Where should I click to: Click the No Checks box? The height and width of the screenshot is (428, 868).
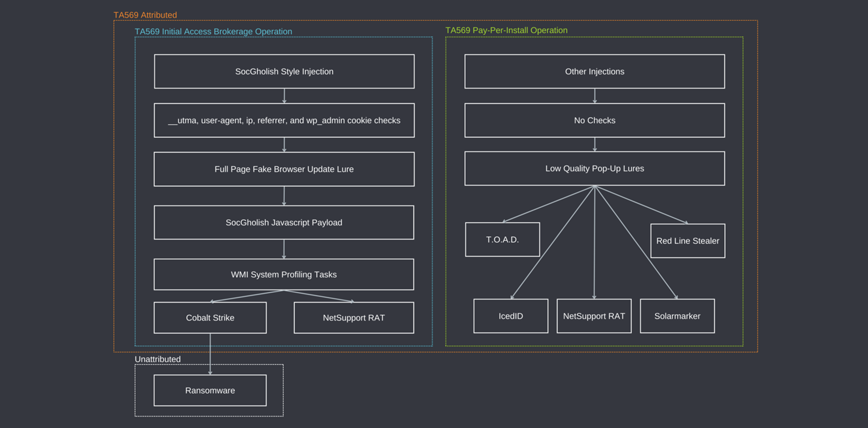click(595, 120)
